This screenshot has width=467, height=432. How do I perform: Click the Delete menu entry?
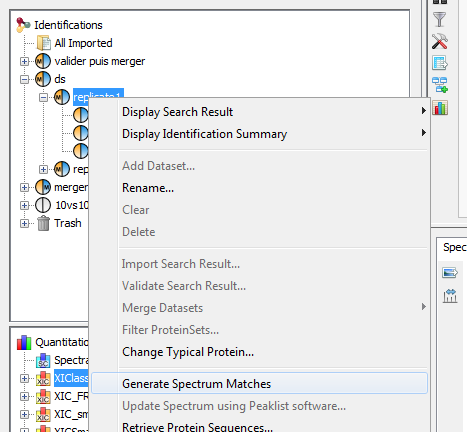259,232
